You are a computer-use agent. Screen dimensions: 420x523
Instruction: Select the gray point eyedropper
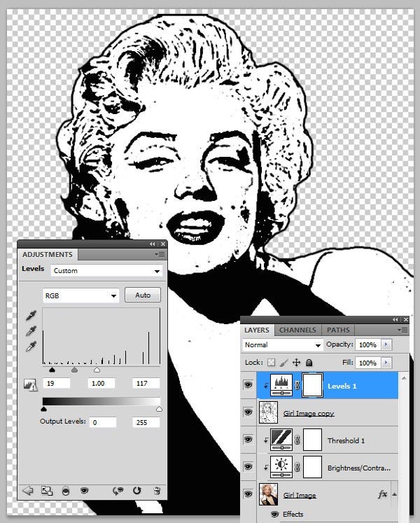(x=31, y=331)
